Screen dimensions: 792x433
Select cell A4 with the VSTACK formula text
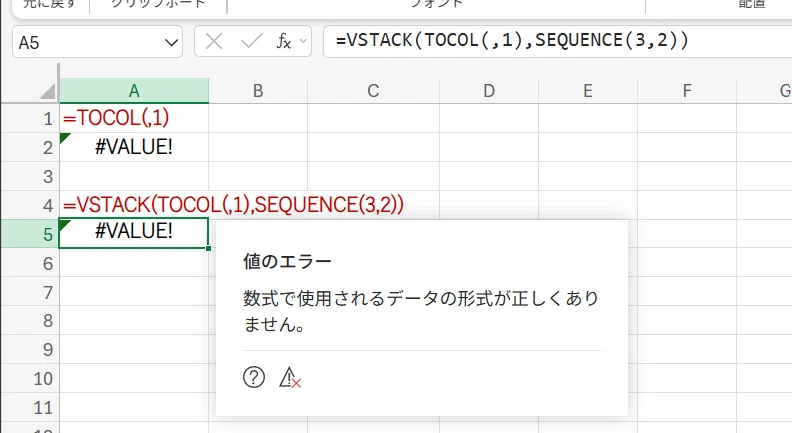[x=134, y=205]
